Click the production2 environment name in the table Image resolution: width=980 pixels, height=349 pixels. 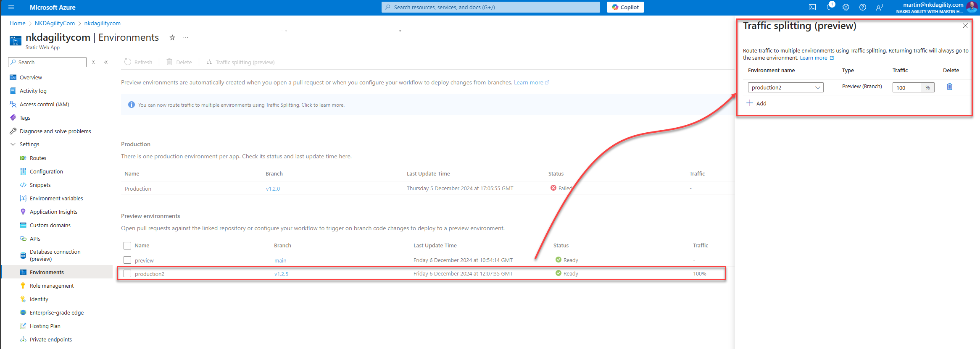click(150, 274)
